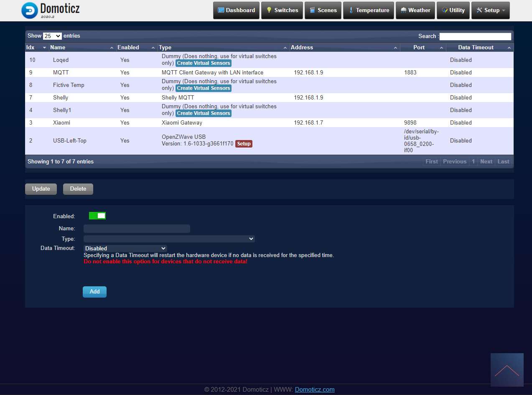Go to the Switches section
This screenshot has width=532, height=395.
coord(282,10)
